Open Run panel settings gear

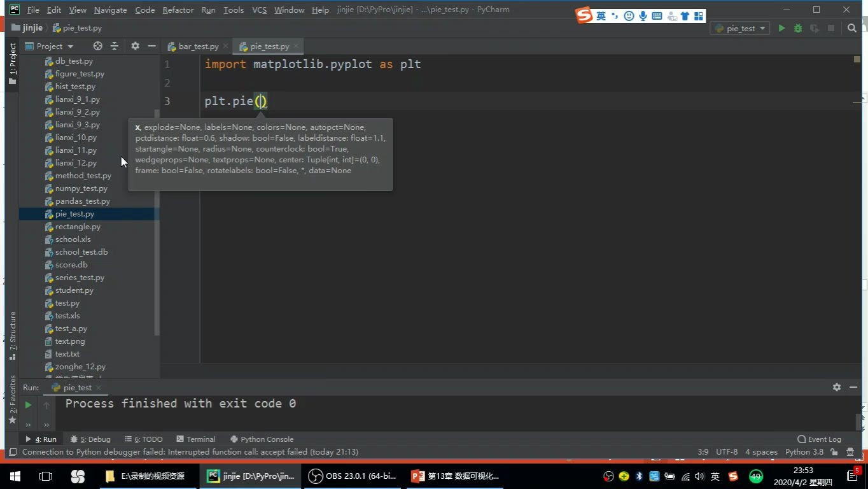coord(837,387)
